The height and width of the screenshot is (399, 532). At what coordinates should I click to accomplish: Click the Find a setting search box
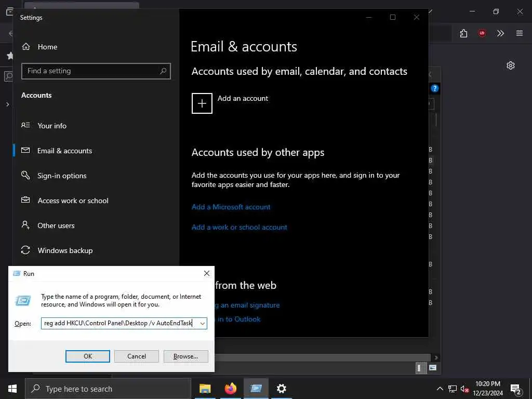coord(96,71)
